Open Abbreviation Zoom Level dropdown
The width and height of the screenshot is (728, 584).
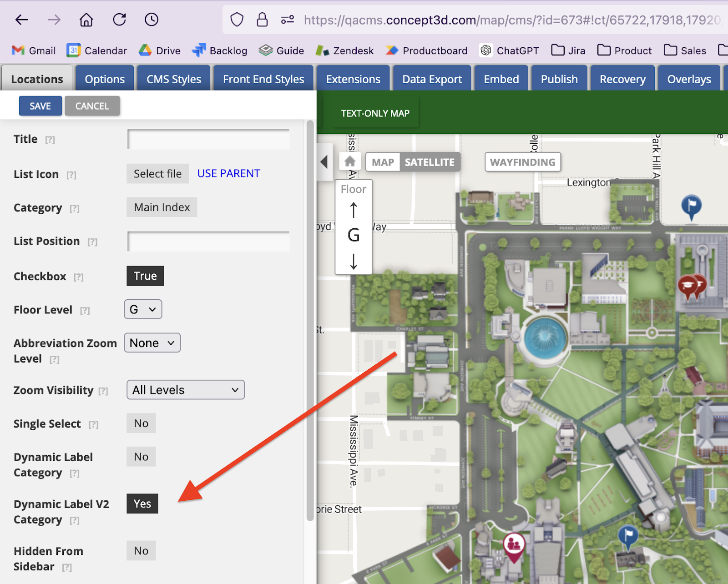152,343
